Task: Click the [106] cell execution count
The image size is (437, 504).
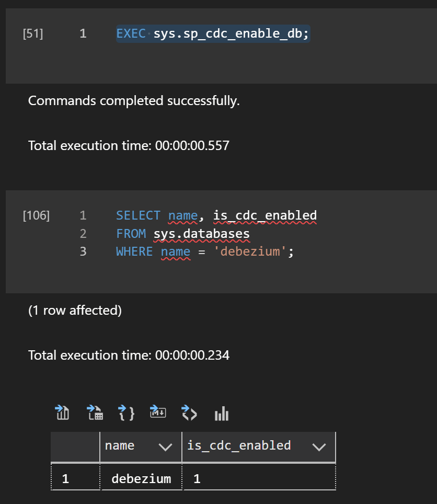Action: [x=36, y=215]
